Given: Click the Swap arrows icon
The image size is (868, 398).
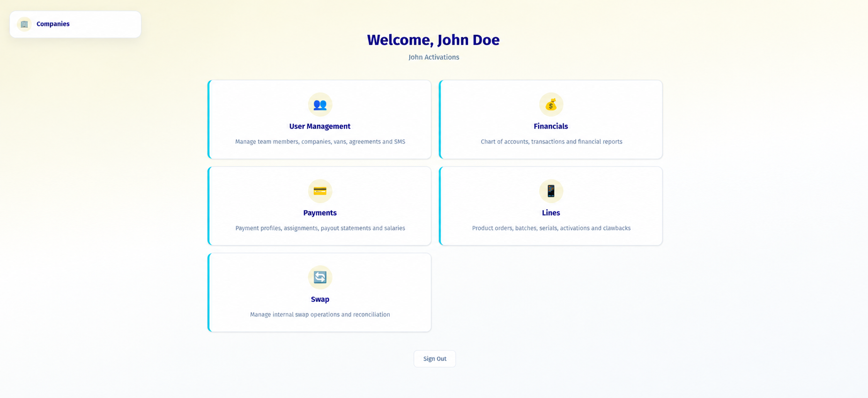Looking at the screenshot, I should pyautogui.click(x=320, y=278).
